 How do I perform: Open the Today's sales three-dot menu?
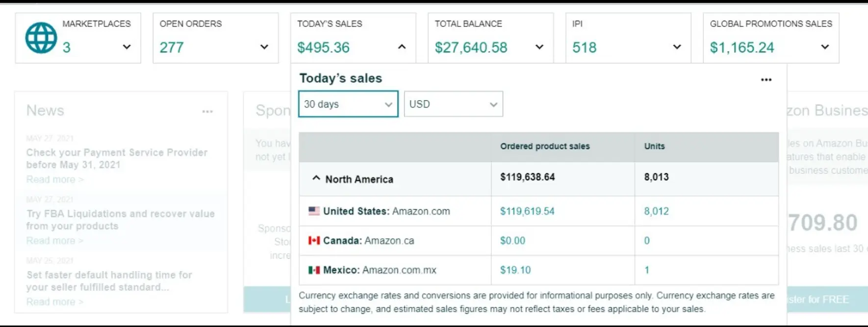tap(766, 80)
